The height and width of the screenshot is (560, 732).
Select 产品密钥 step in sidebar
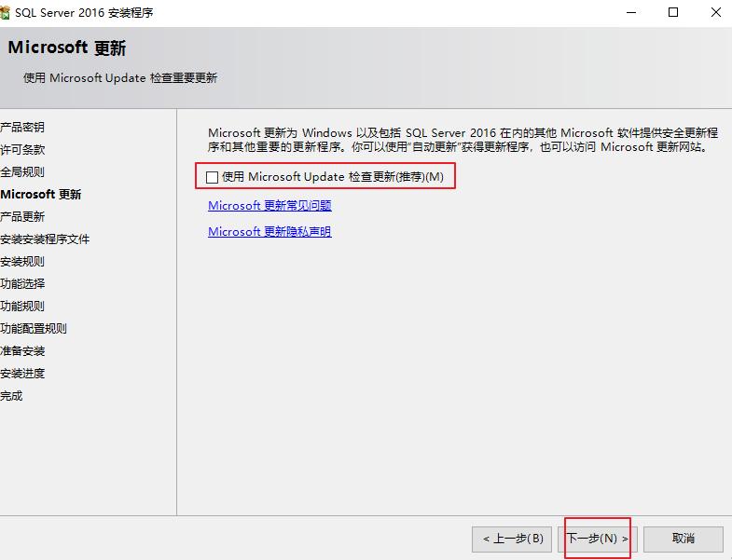tap(22, 127)
